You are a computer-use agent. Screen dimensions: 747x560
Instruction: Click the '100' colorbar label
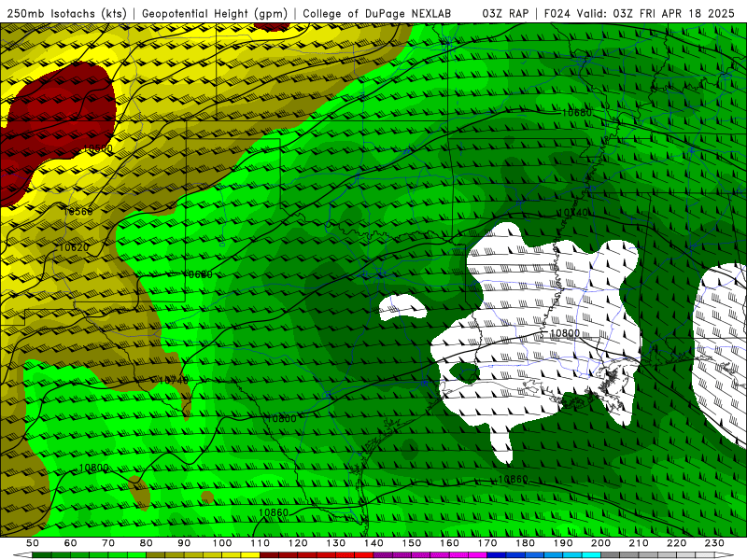(222, 543)
